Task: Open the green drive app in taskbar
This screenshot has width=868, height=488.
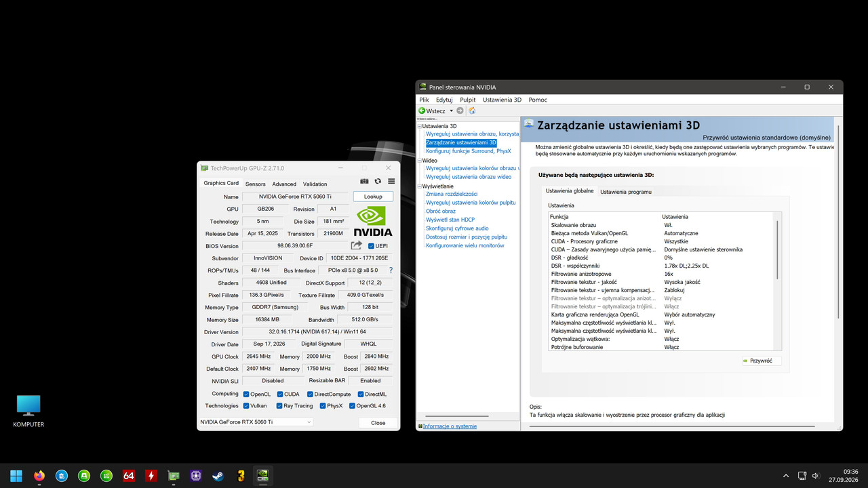Action: (84, 476)
